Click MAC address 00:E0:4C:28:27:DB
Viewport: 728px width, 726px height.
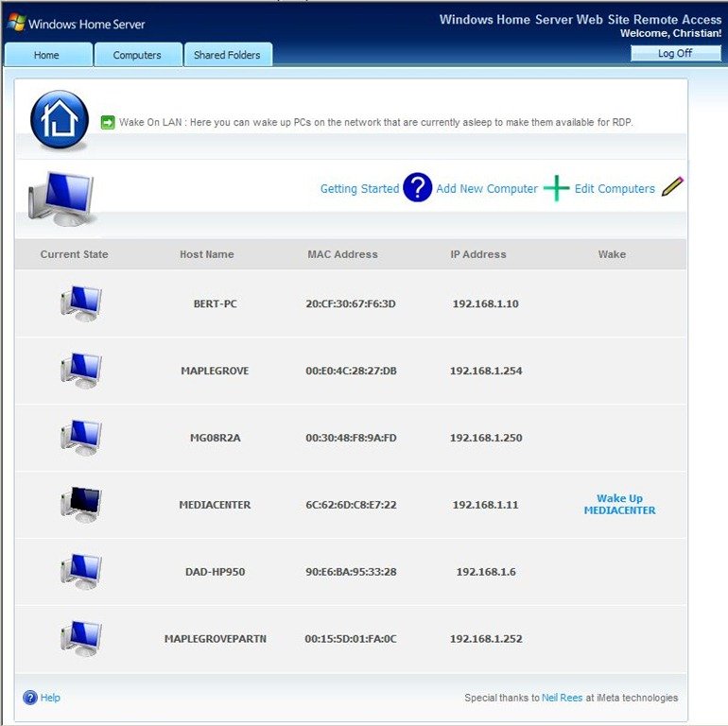pos(351,371)
